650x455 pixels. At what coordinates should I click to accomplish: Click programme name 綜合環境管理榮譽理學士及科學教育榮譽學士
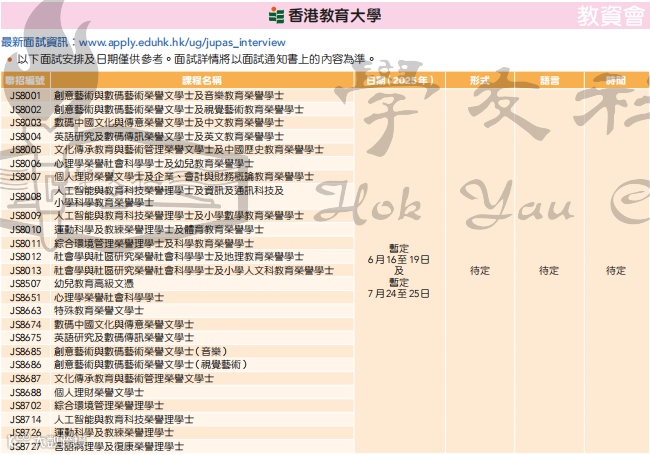[154, 243]
